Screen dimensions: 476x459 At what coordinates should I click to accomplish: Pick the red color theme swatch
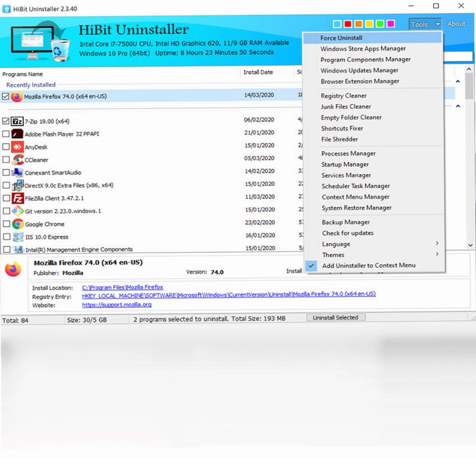(x=348, y=24)
